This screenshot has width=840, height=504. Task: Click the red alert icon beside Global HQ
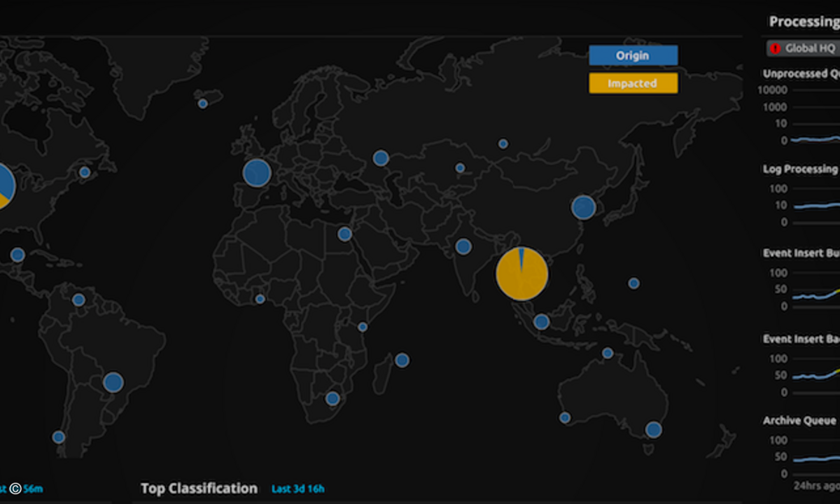(775, 48)
